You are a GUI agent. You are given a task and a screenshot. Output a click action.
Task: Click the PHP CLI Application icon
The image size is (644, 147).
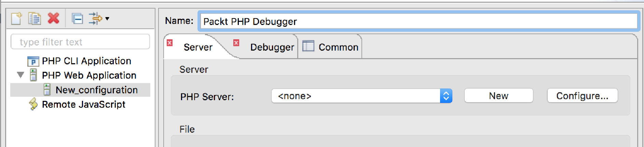click(x=33, y=61)
